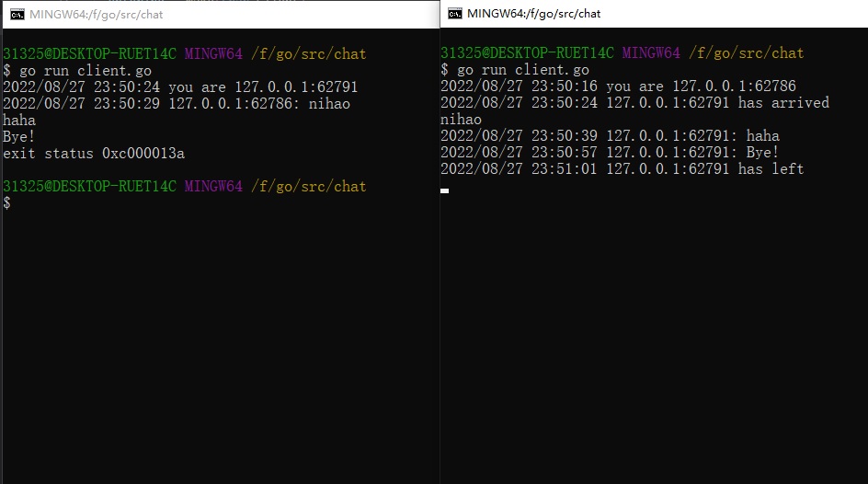Click the typed 'Bye!' line in left terminal

click(x=18, y=137)
